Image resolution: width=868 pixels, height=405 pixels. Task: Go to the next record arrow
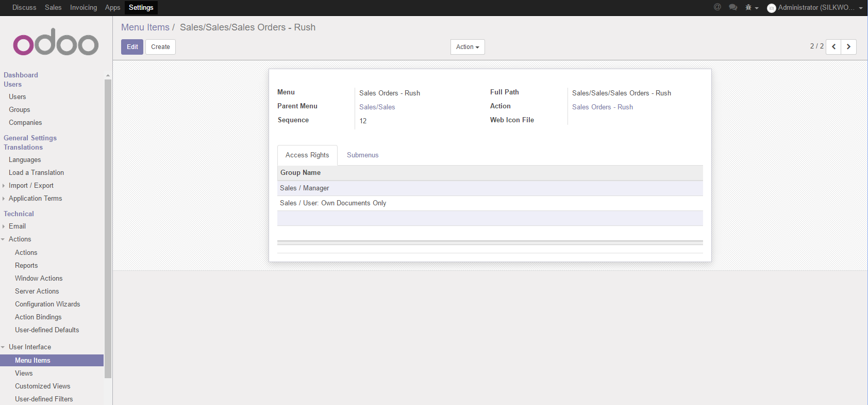click(848, 47)
